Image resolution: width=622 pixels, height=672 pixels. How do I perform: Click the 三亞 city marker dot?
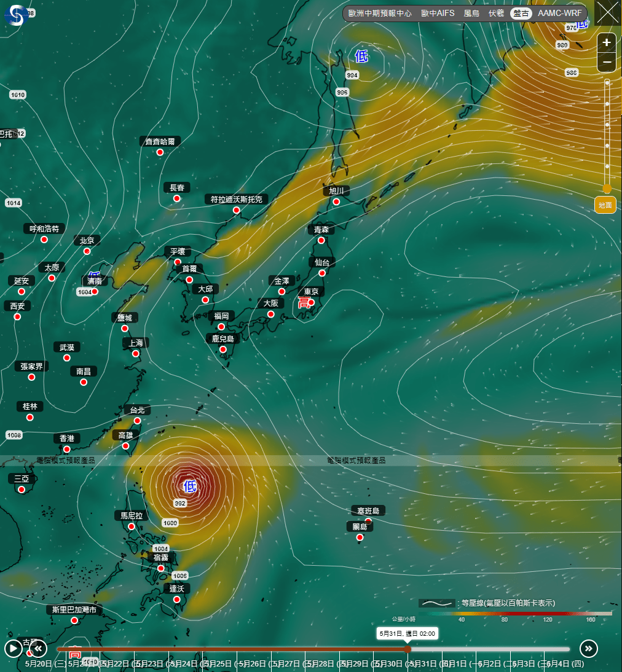click(x=22, y=490)
